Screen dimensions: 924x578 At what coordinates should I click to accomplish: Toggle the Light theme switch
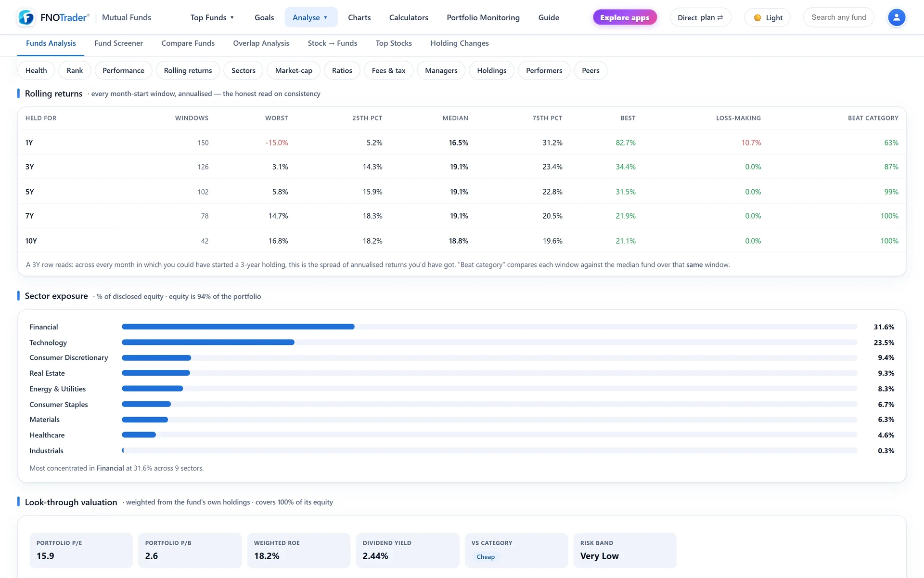point(768,18)
